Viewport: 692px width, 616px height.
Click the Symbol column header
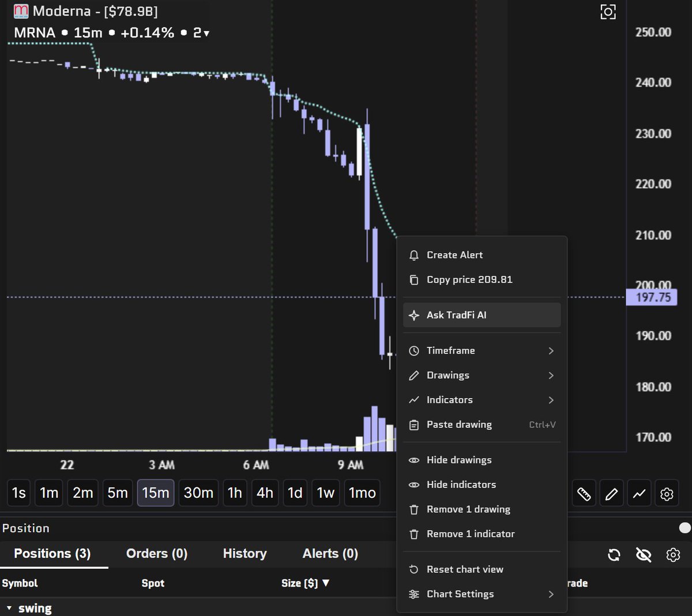click(20, 583)
